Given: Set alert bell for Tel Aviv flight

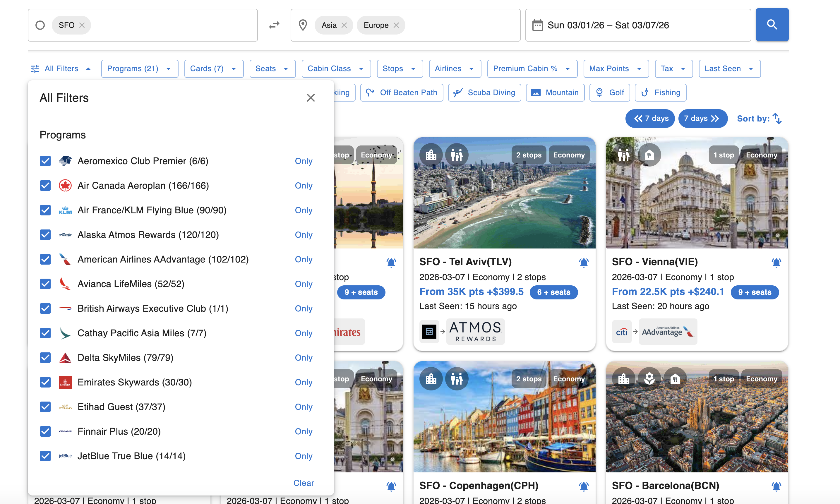Looking at the screenshot, I should coord(583,262).
